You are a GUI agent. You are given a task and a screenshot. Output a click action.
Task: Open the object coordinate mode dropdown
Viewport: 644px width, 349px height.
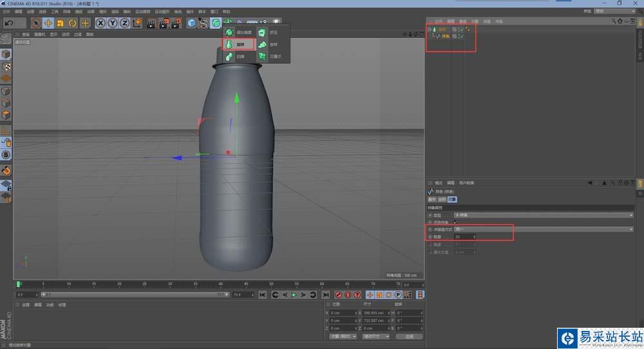coord(343,336)
